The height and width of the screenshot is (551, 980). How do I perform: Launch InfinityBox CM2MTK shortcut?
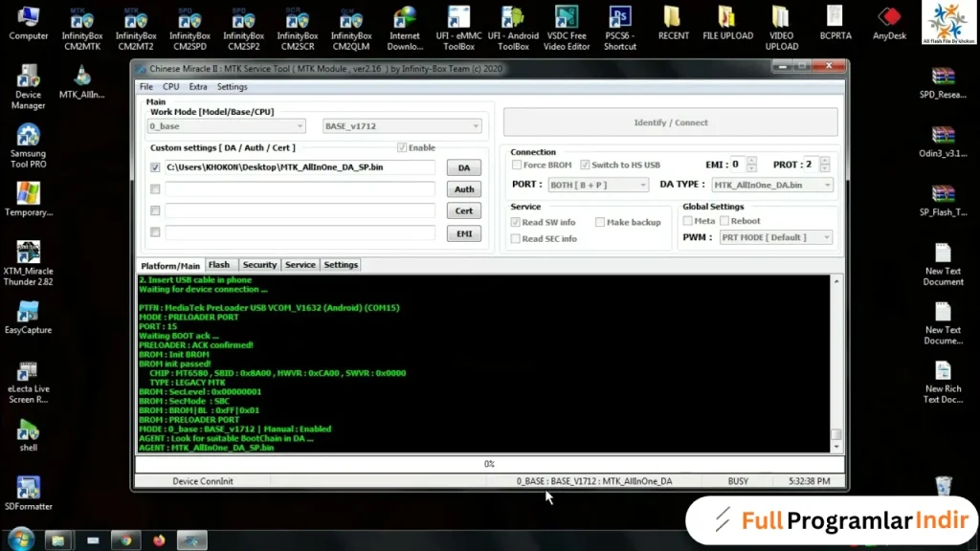82,29
